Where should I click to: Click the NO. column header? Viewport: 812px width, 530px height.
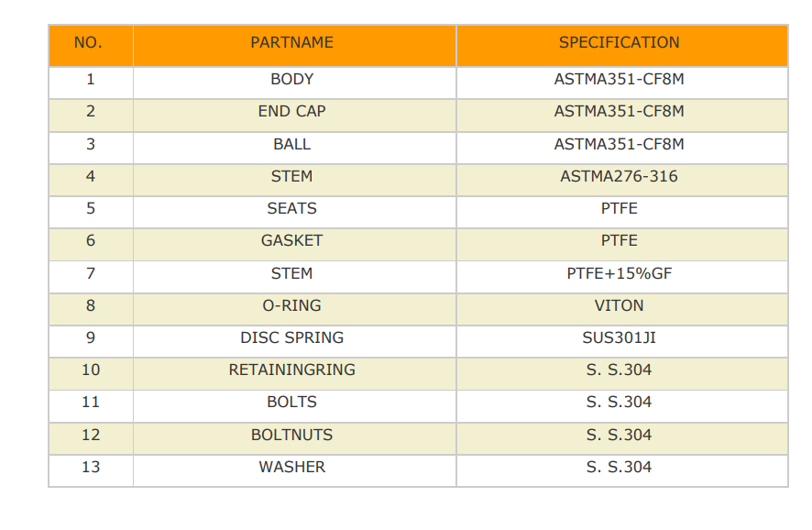point(91,46)
